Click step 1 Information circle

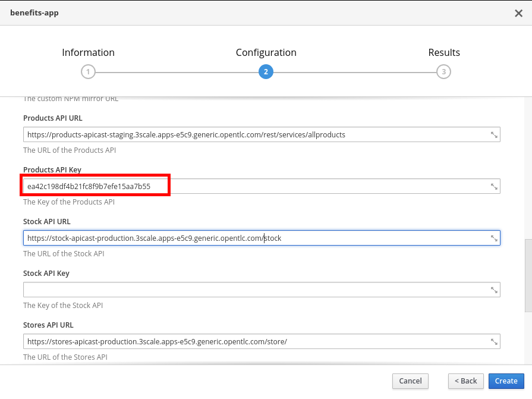(88, 72)
